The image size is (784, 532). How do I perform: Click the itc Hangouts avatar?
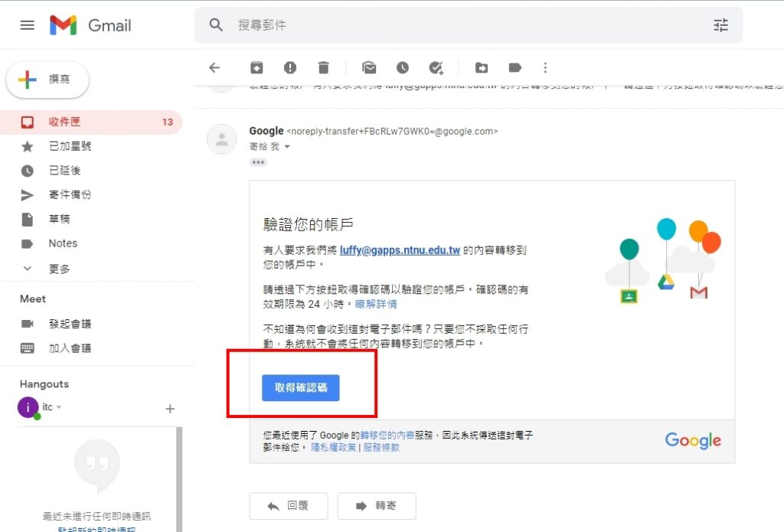tap(28, 407)
